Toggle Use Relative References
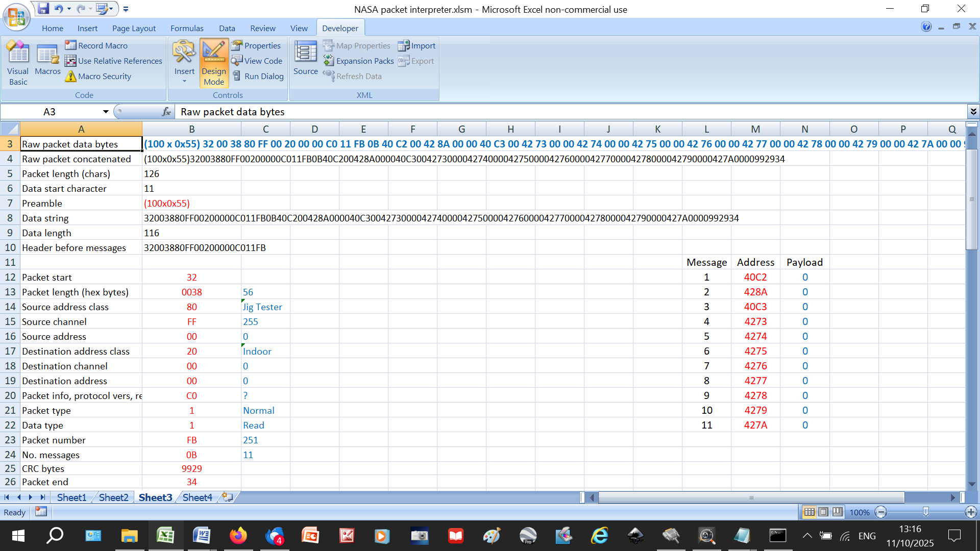This screenshot has width=980, height=551. tap(114, 61)
